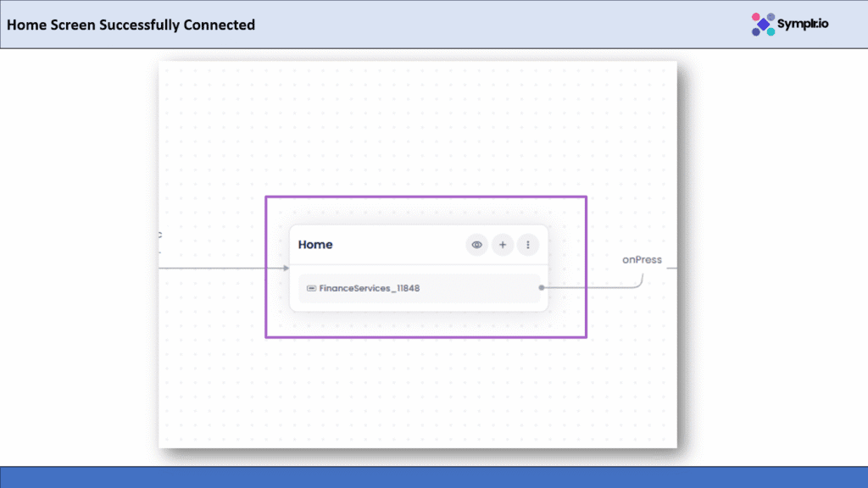The height and width of the screenshot is (488, 868).
Task: Click empty dotted canvas below Home node
Action: [x=415, y=390]
